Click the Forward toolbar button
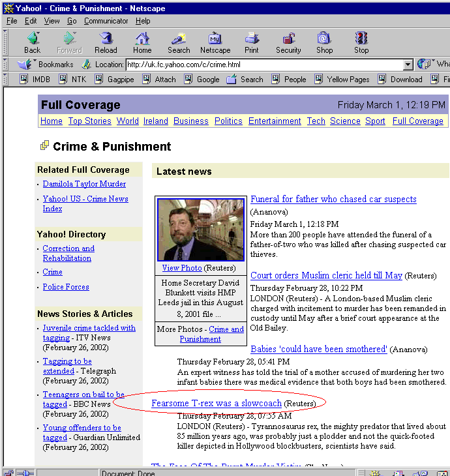This screenshot has height=476, width=450. pyautogui.click(x=70, y=42)
